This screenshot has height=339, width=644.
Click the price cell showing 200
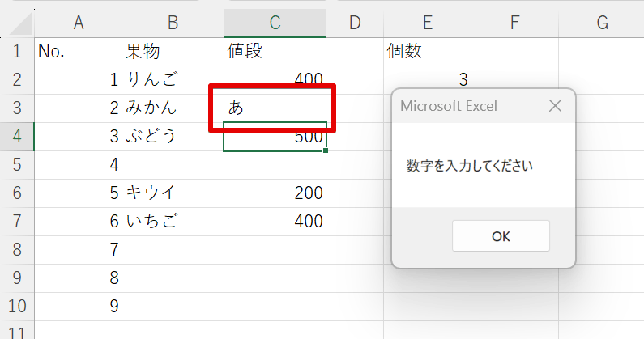pos(275,193)
